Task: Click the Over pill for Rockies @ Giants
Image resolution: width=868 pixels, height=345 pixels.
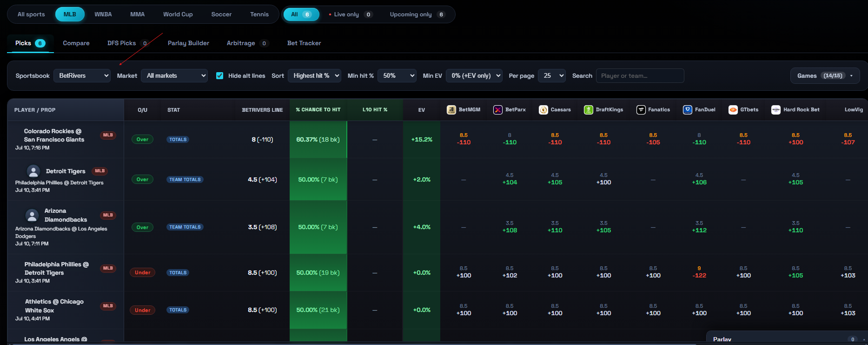Action: point(142,139)
